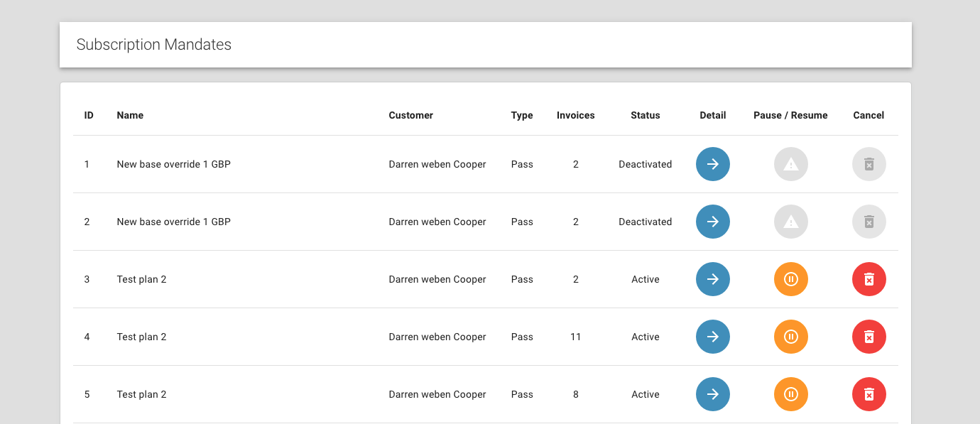The image size is (980, 424).
Task: Open detail arrow on mandate ID 5
Action: click(x=712, y=394)
